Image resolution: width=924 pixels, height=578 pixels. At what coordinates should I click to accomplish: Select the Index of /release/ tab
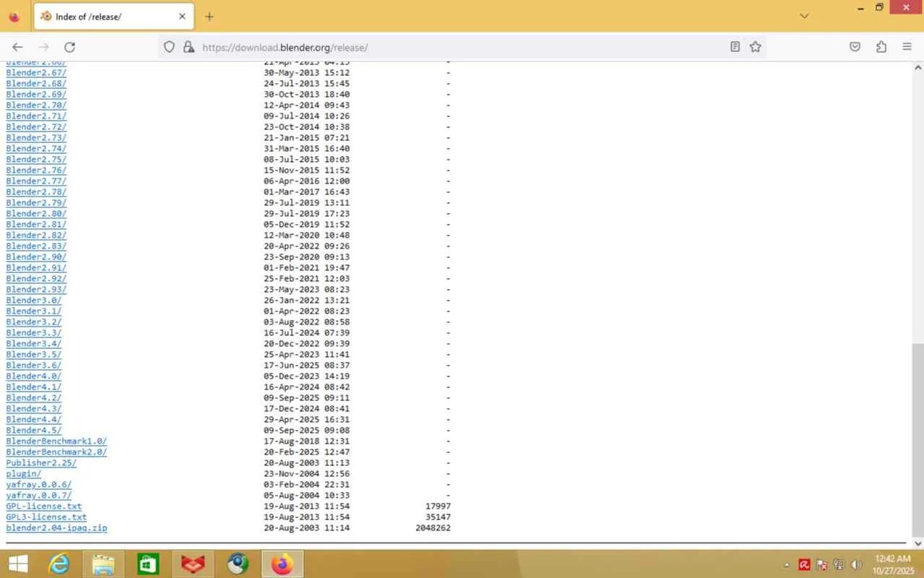pos(113,17)
